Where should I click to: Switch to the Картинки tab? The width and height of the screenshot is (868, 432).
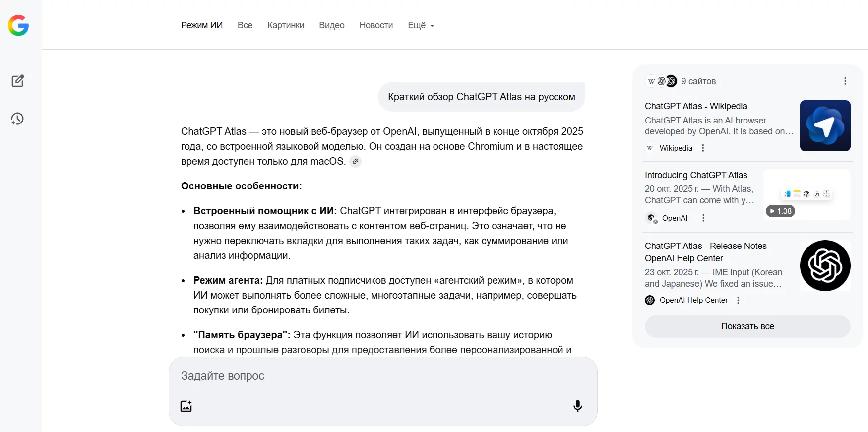[286, 25]
